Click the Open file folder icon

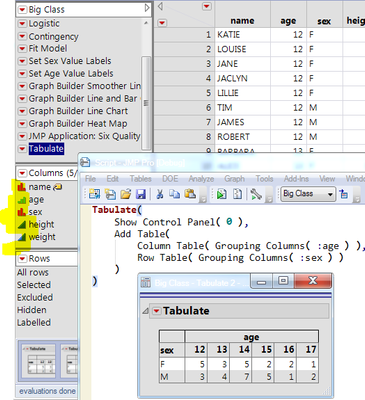pyautogui.click(x=126, y=194)
